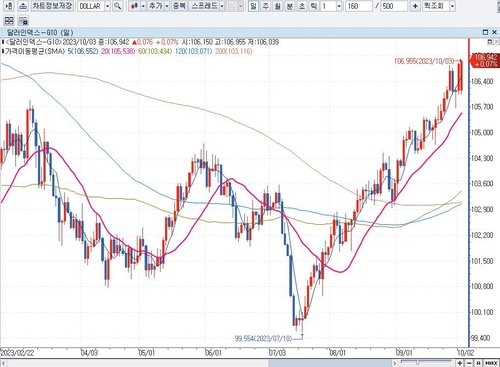Switch to weekly (주) period

[x=265, y=6]
